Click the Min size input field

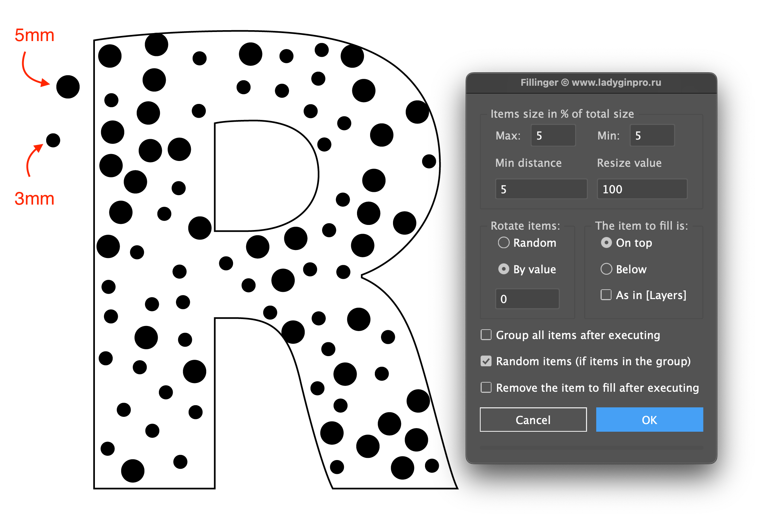pos(652,136)
